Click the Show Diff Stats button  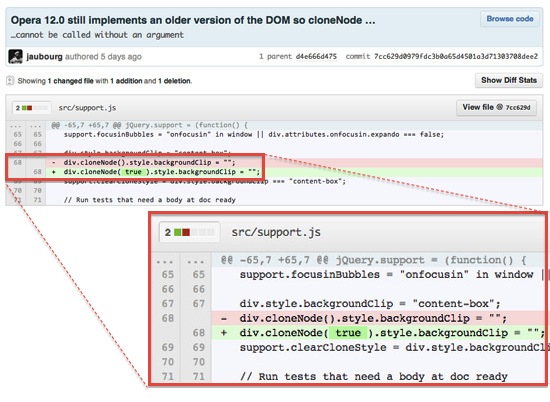tap(509, 80)
